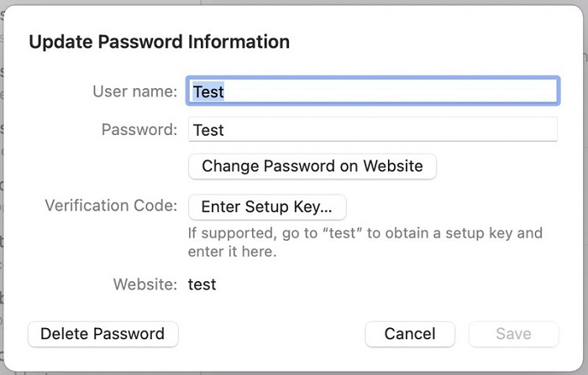This screenshot has width=588, height=375.
Task: Click the "Website:" label
Action: (145, 284)
